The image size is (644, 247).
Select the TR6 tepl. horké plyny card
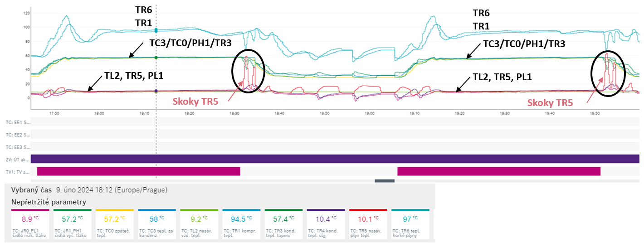tap(410, 225)
